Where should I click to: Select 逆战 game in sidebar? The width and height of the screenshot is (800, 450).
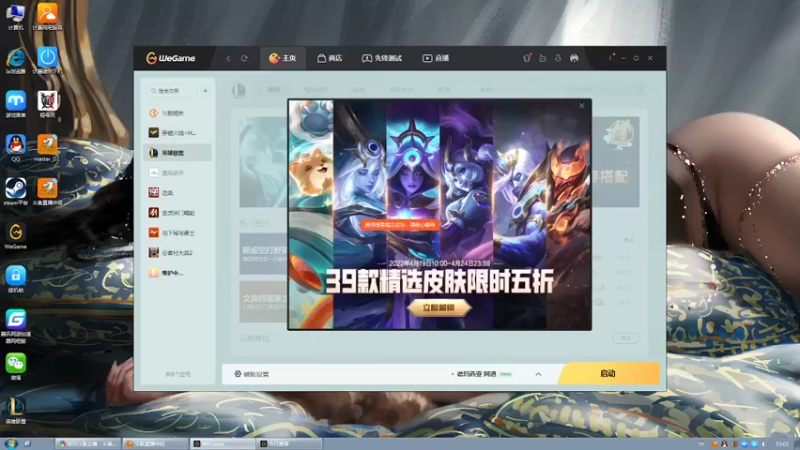point(178,193)
